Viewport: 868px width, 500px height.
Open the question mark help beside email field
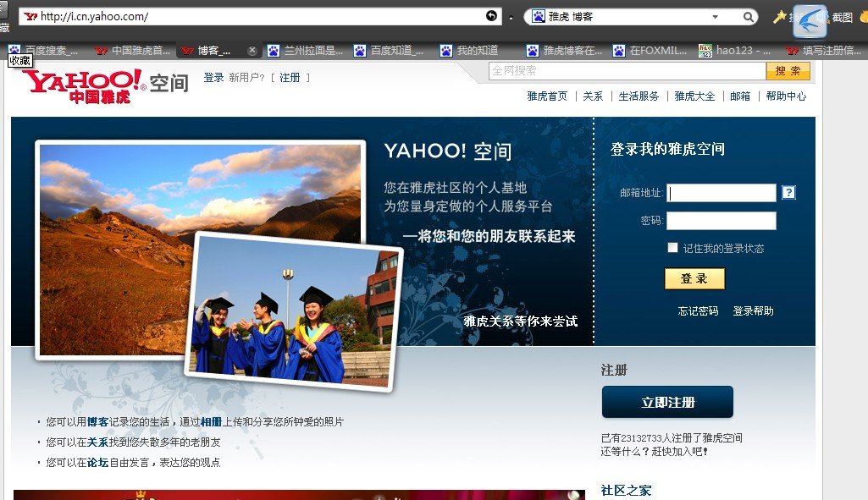click(x=788, y=193)
